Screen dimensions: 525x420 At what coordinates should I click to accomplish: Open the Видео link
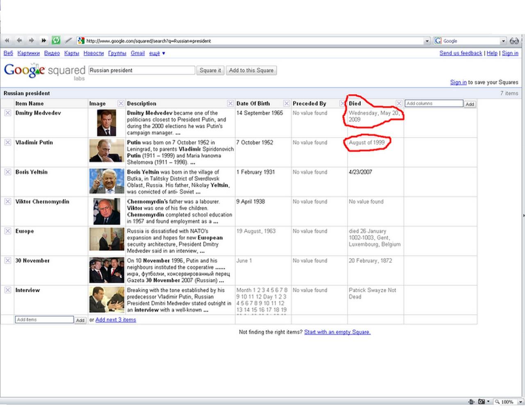point(52,53)
